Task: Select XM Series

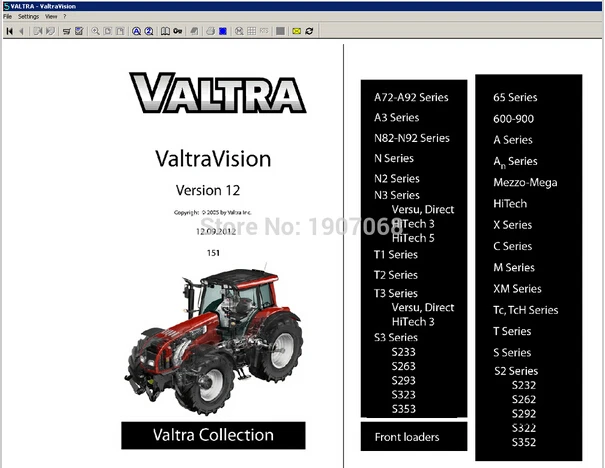Action: 517,289
